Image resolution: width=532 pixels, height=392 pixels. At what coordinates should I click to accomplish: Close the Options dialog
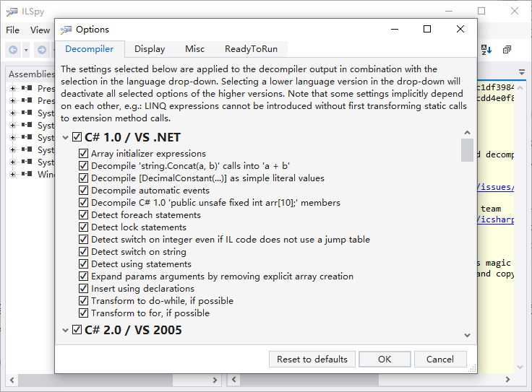(x=460, y=29)
